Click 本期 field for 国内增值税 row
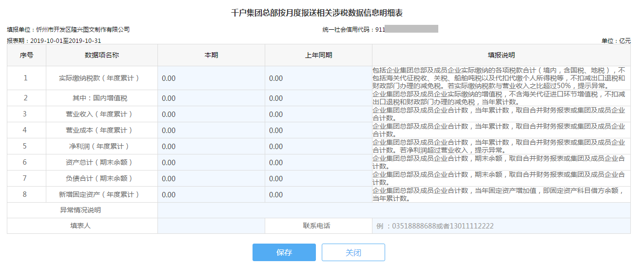The width and height of the screenshot is (644, 266). (211, 98)
